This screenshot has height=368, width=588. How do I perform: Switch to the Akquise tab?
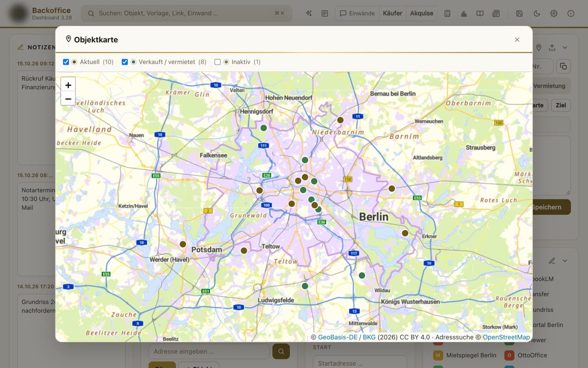[x=422, y=13]
